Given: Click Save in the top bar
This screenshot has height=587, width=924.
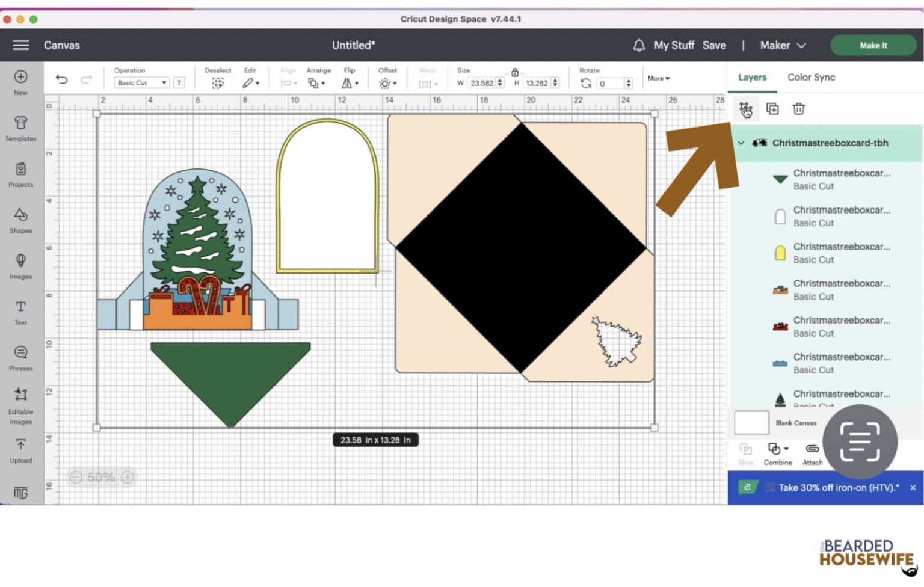Looking at the screenshot, I should (714, 45).
